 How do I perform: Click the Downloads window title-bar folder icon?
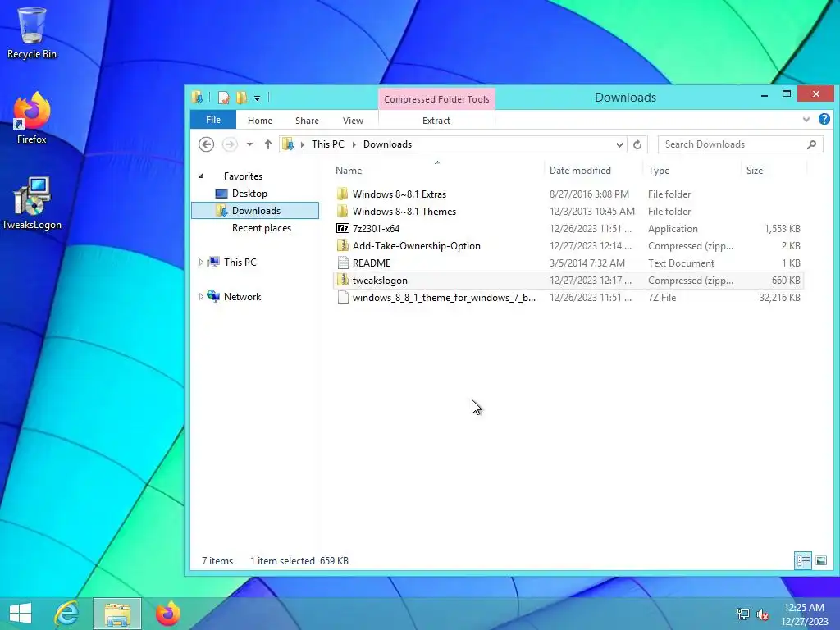coord(197,98)
